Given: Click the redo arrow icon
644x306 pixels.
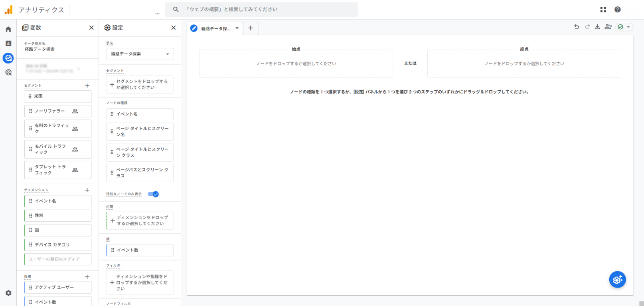Looking at the screenshot, I should coord(587,27).
